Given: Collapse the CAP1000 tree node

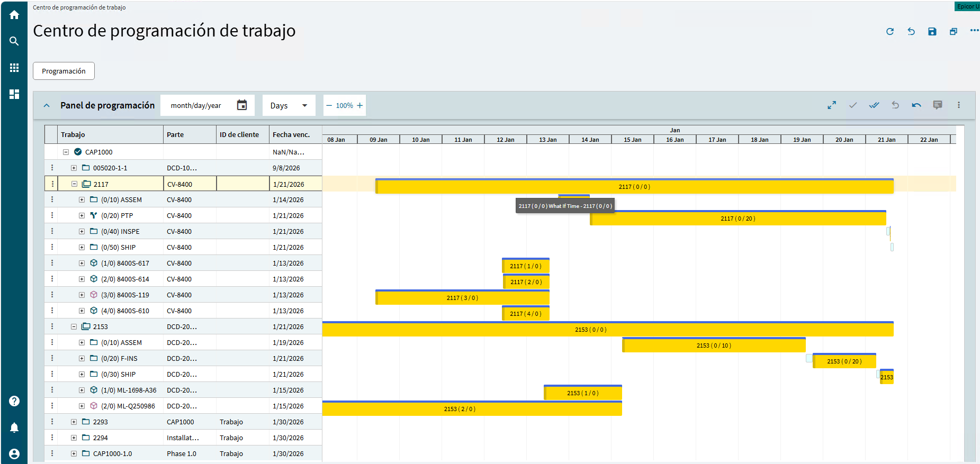Looking at the screenshot, I should [x=66, y=152].
